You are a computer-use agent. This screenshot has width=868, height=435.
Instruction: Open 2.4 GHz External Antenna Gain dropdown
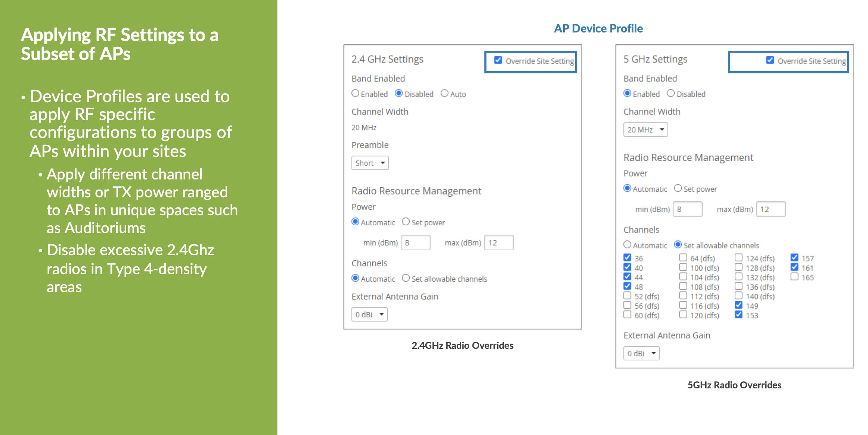(369, 314)
